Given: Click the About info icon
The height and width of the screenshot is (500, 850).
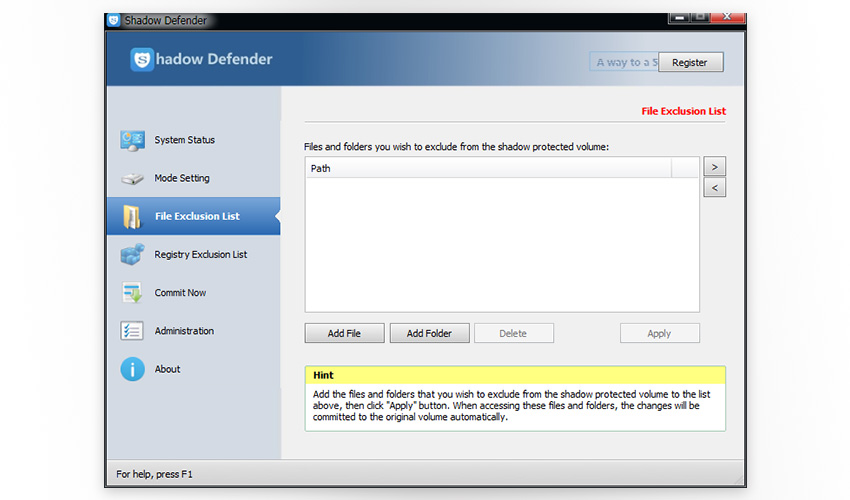Looking at the screenshot, I should (x=132, y=369).
